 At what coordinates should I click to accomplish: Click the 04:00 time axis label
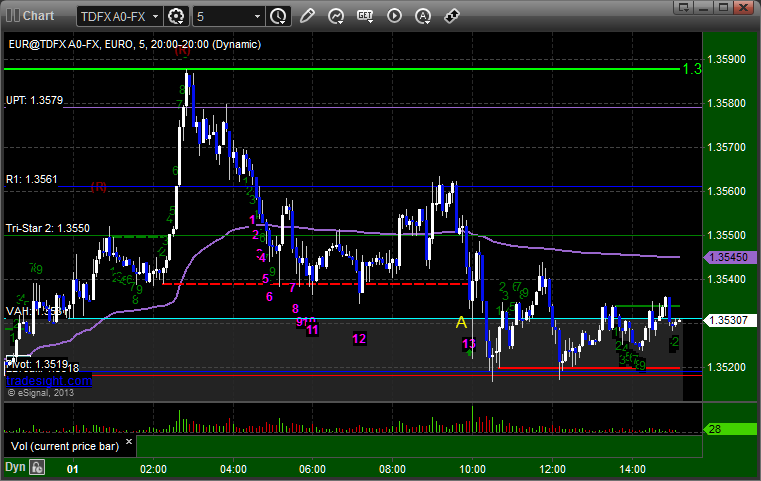(233, 469)
